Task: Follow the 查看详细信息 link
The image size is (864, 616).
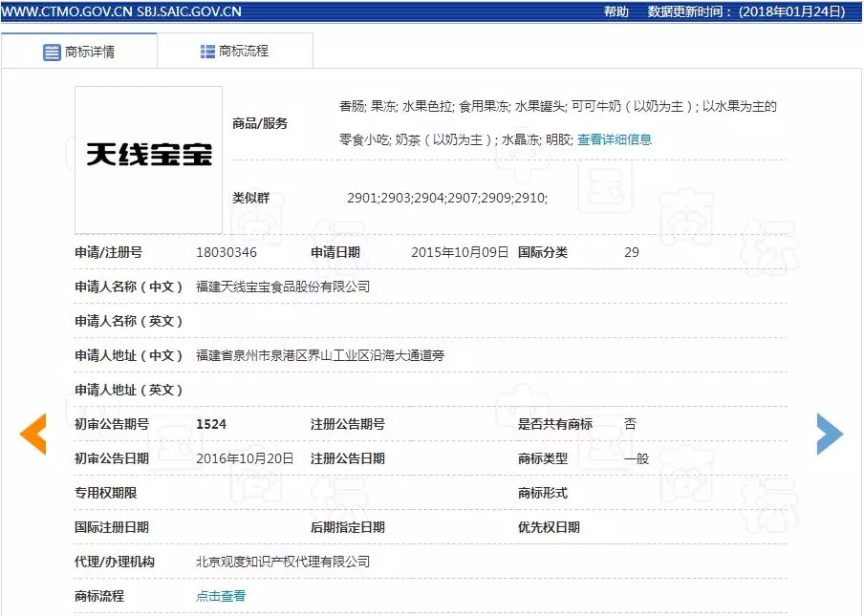Action: (x=615, y=139)
